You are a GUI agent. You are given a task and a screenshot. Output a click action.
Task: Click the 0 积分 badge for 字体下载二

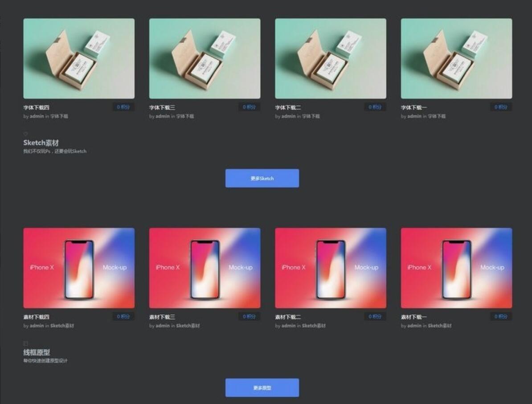(375, 107)
